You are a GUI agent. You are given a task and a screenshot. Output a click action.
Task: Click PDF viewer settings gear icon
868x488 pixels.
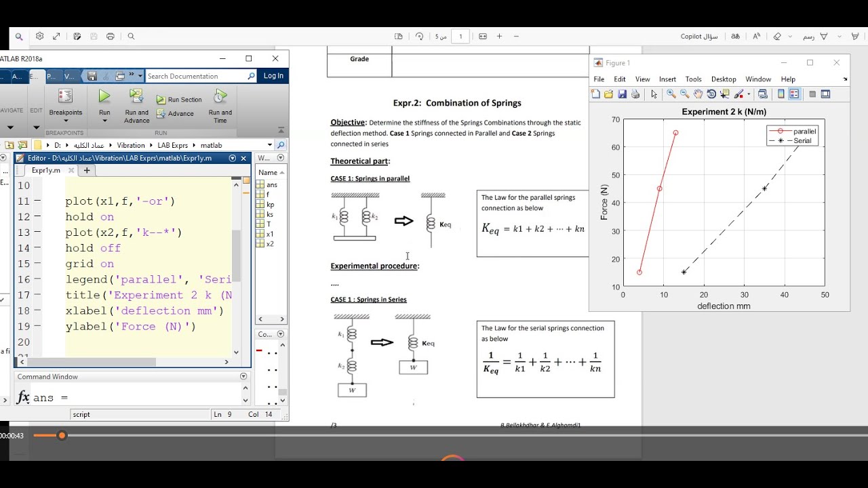[39, 37]
